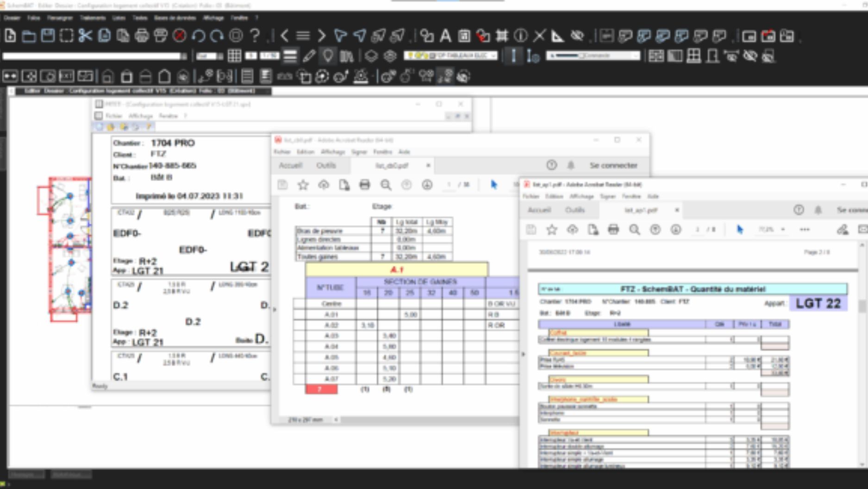Click the red X cancel icon
This screenshot has width=868, height=489.
[x=180, y=36]
